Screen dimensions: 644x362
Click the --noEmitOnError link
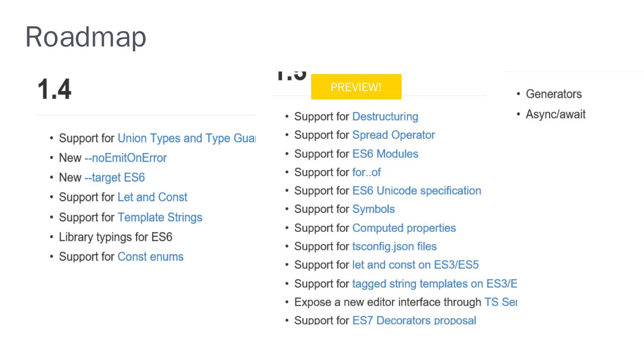[x=125, y=158]
